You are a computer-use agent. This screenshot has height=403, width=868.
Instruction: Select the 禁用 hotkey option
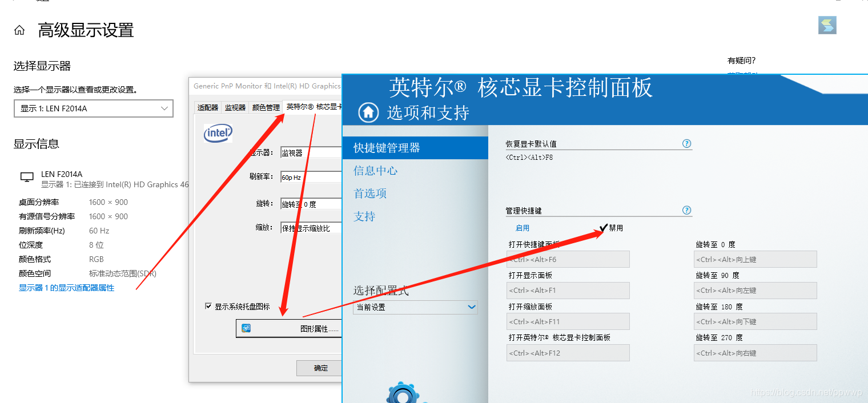(x=611, y=228)
